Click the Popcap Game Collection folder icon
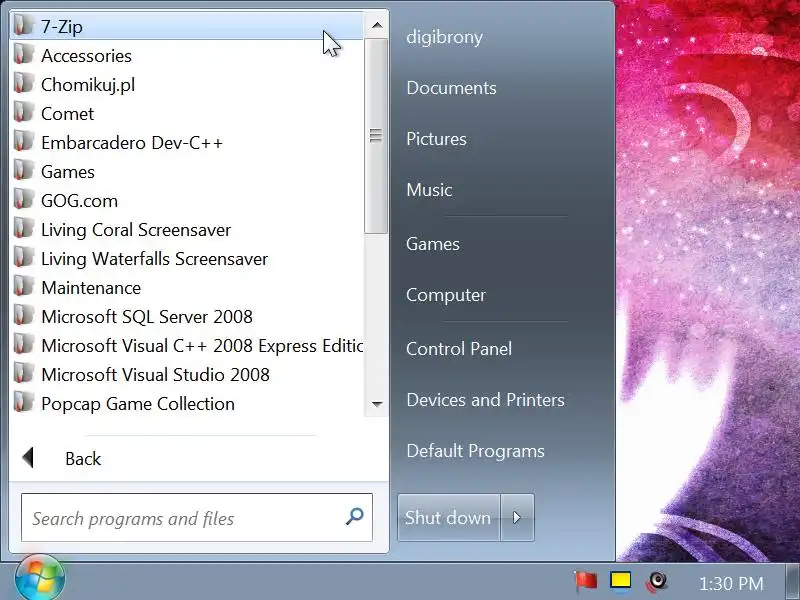 pyautogui.click(x=23, y=403)
